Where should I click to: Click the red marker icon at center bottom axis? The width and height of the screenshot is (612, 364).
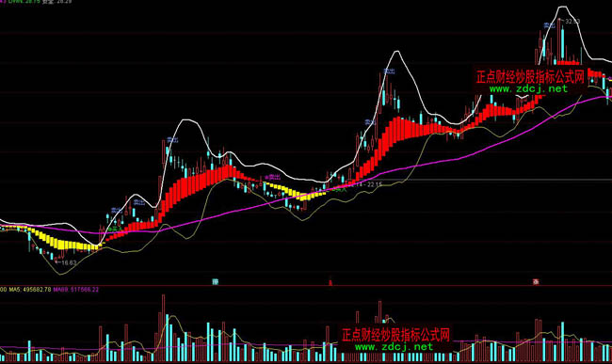(x=330, y=282)
